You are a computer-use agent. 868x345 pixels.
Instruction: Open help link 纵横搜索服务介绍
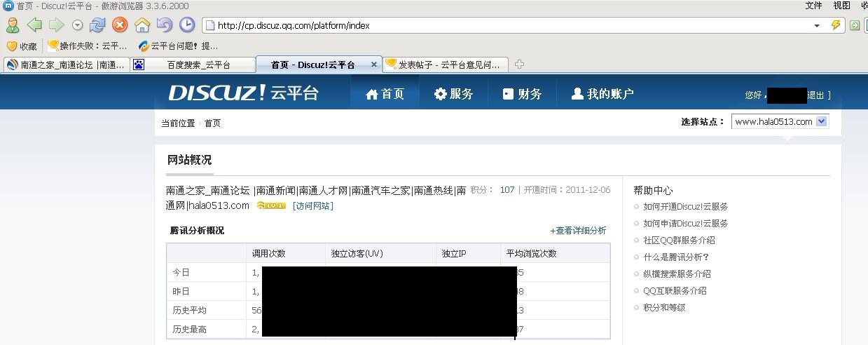[x=677, y=274]
